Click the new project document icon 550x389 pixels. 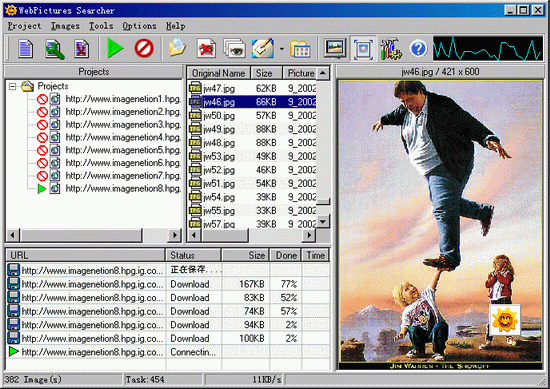(26, 48)
